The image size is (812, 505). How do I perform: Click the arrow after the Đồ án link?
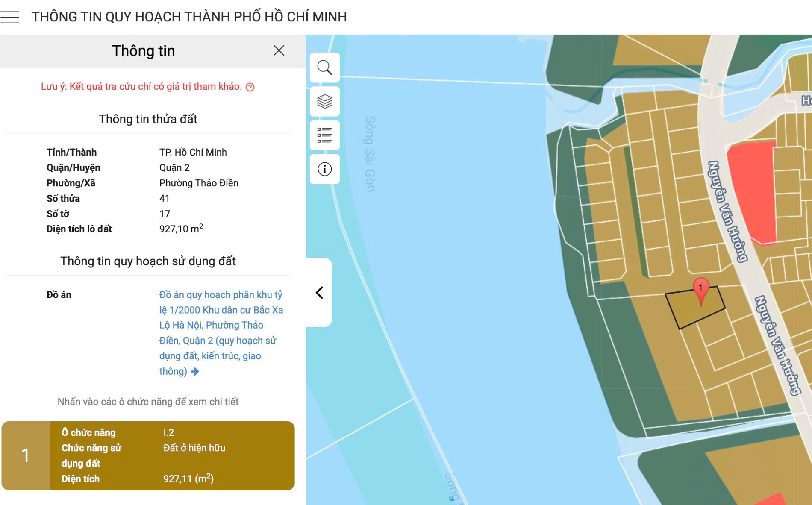(195, 371)
